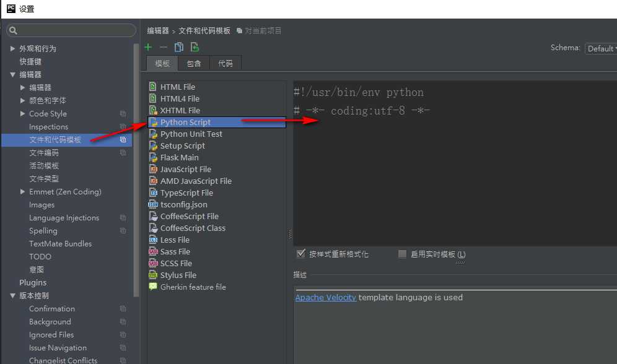Switch to the 代码 tab

pos(225,63)
